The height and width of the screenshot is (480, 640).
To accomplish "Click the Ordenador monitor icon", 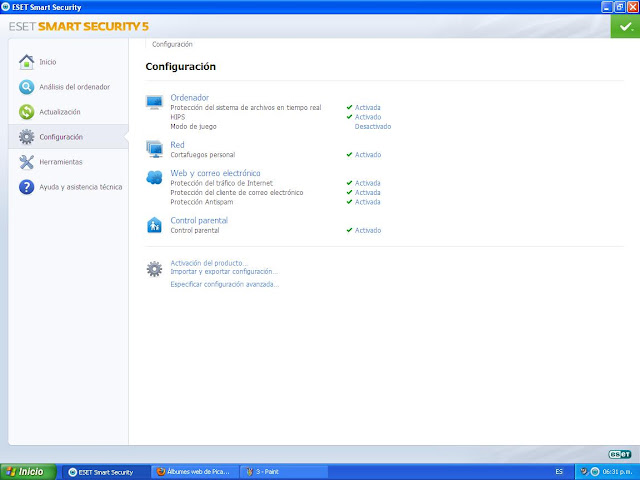I will 154,102.
